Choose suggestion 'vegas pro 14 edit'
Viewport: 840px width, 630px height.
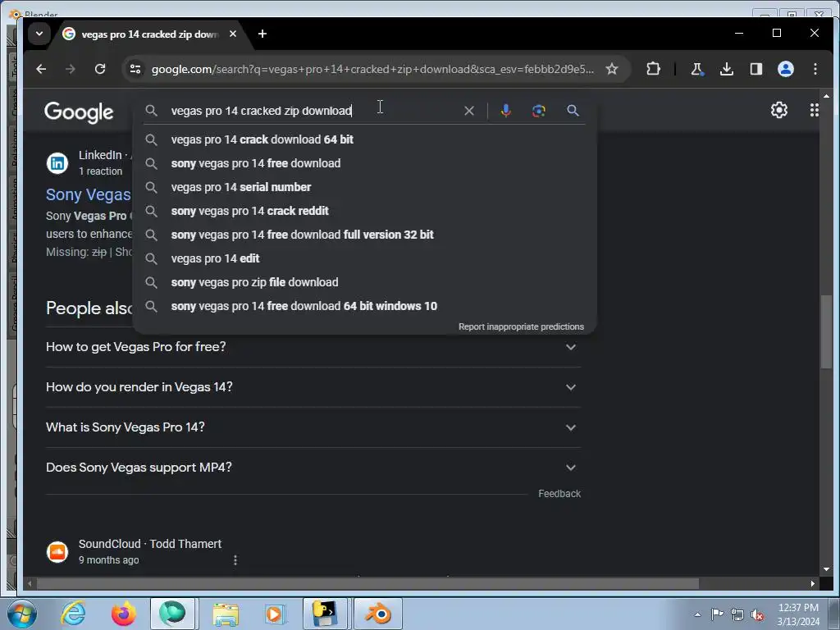pyautogui.click(x=364, y=258)
